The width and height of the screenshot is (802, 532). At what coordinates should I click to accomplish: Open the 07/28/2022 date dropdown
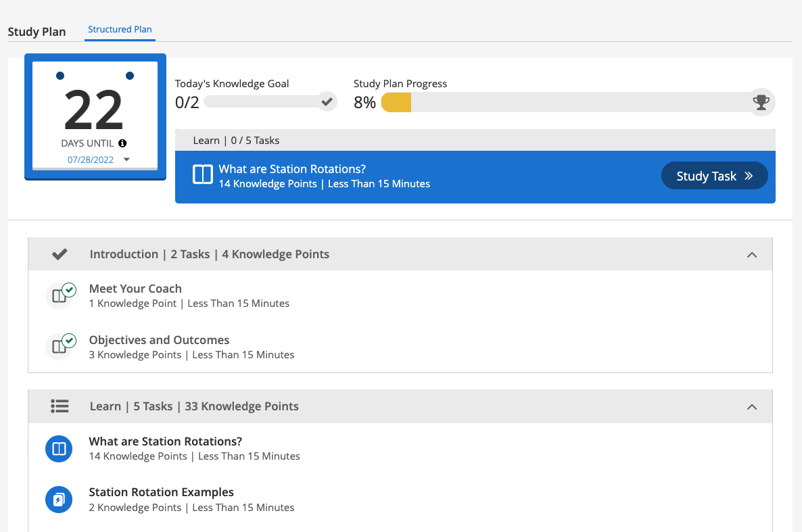coord(126,160)
